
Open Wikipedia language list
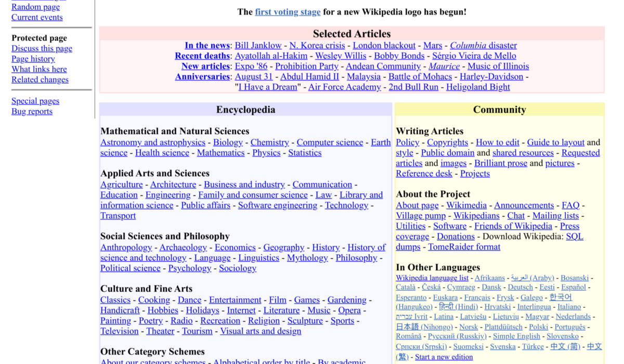(432, 278)
